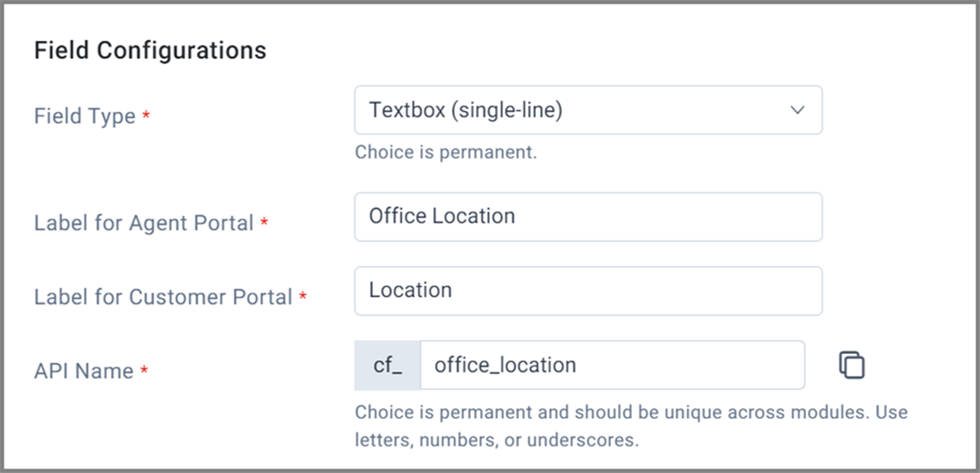The width and height of the screenshot is (980, 473).
Task: Click the Field Configurations heading
Action: (x=150, y=50)
